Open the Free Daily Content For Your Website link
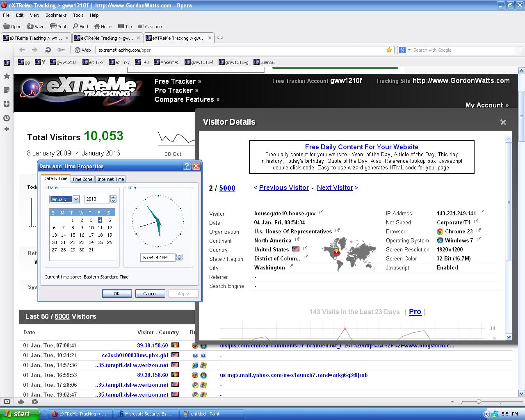 point(362,147)
